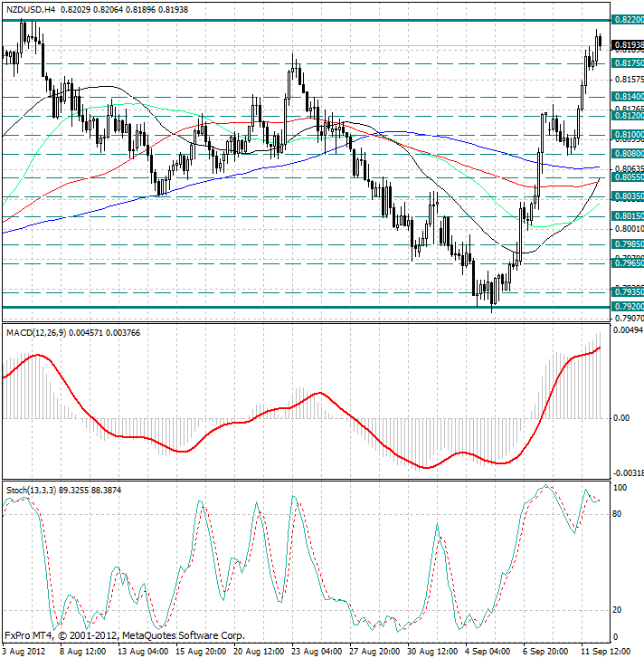Click the 8 Aug 12:00 time label
This screenshot has height=658, width=644.
pos(82,652)
